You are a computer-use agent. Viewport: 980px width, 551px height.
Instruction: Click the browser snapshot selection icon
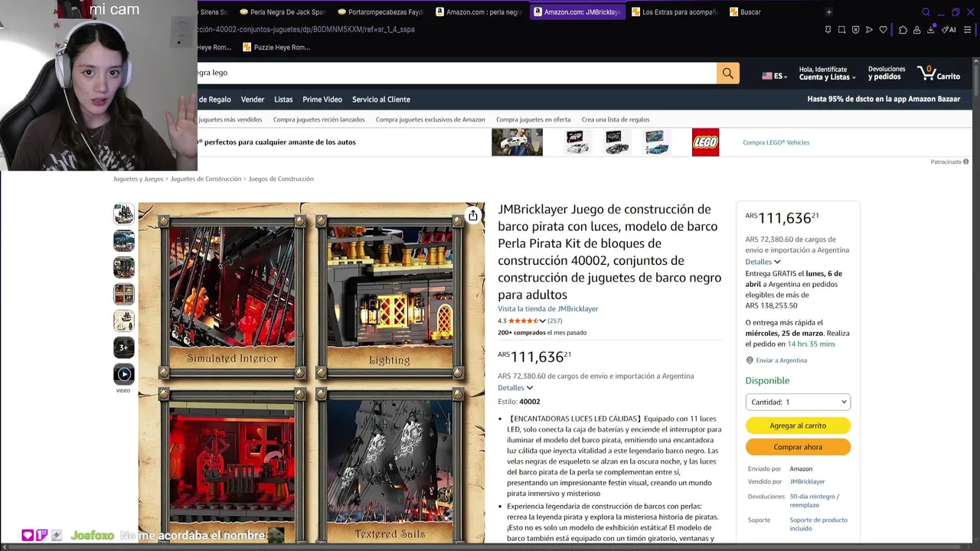[x=841, y=30]
